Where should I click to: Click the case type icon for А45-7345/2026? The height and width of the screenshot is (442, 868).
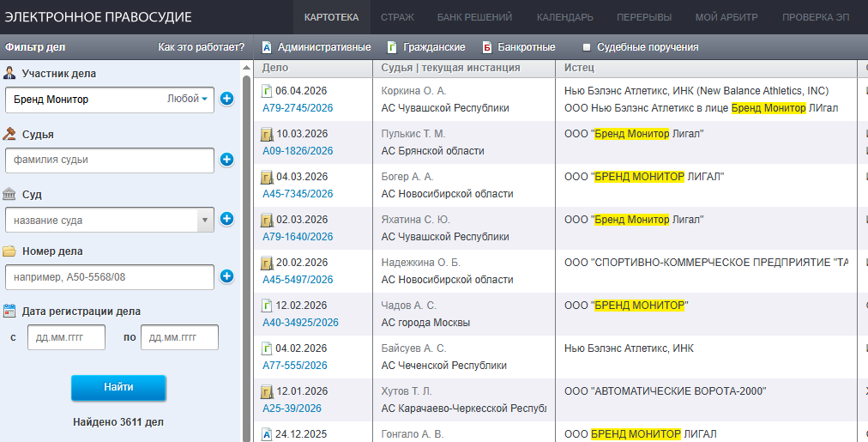tap(267, 177)
